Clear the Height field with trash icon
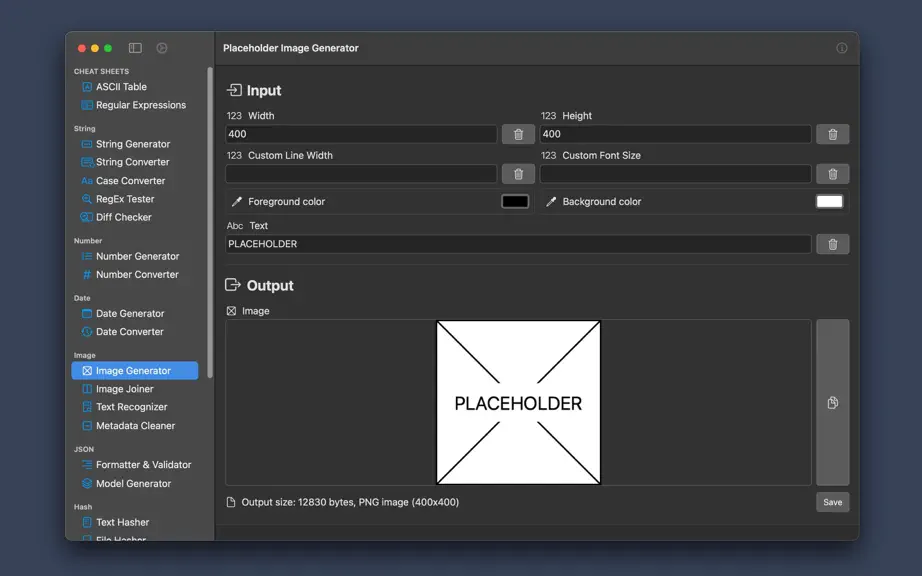The height and width of the screenshot is (576, 922). coord(833,134)
